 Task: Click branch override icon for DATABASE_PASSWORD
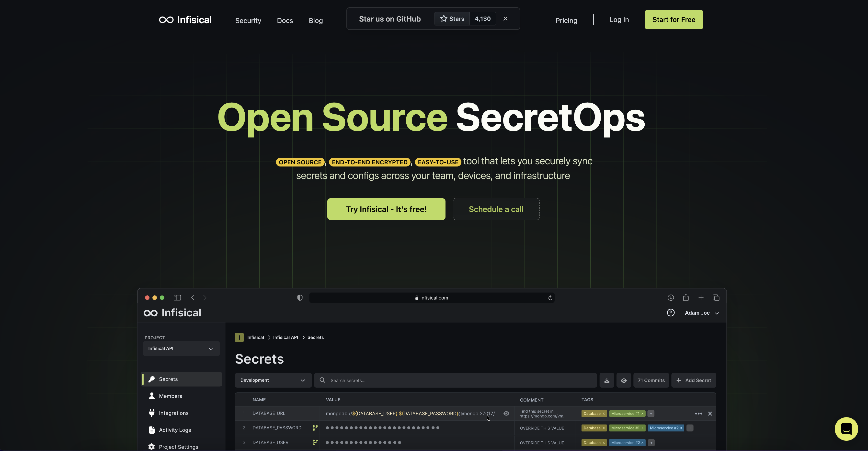click(x=315, y=428)
